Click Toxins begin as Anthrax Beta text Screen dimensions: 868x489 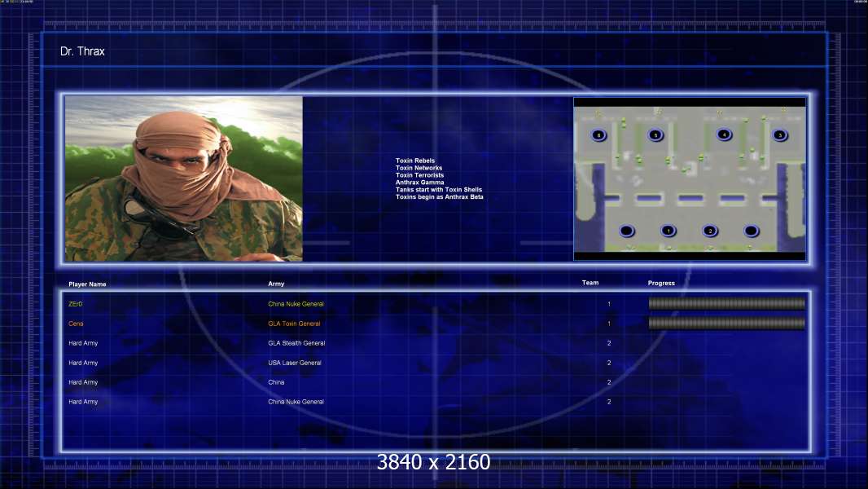440,196
